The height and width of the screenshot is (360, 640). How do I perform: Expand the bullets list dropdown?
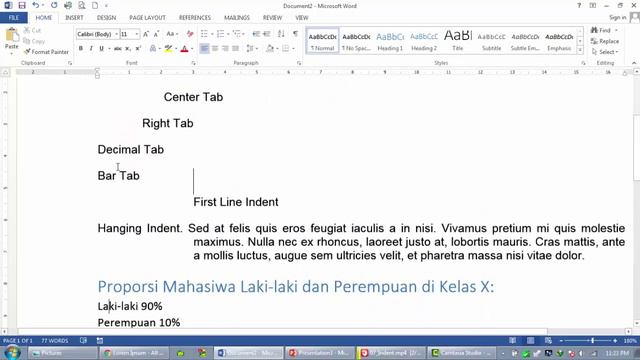point(212,34)
